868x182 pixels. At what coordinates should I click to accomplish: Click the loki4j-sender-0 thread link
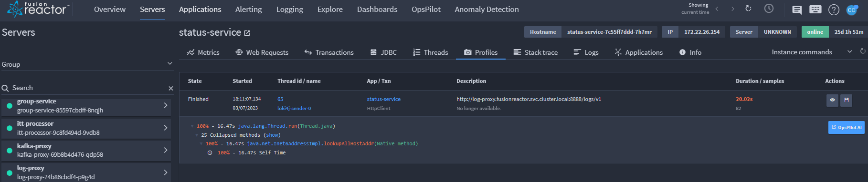294,109
